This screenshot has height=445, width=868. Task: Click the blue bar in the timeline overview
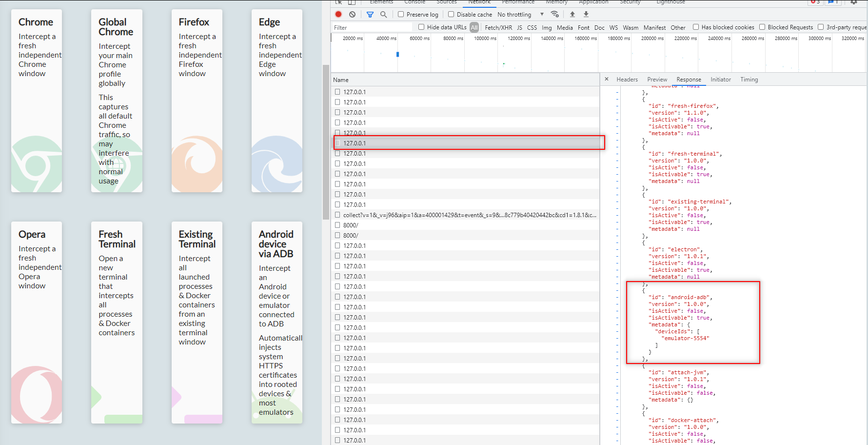point(397,55)
